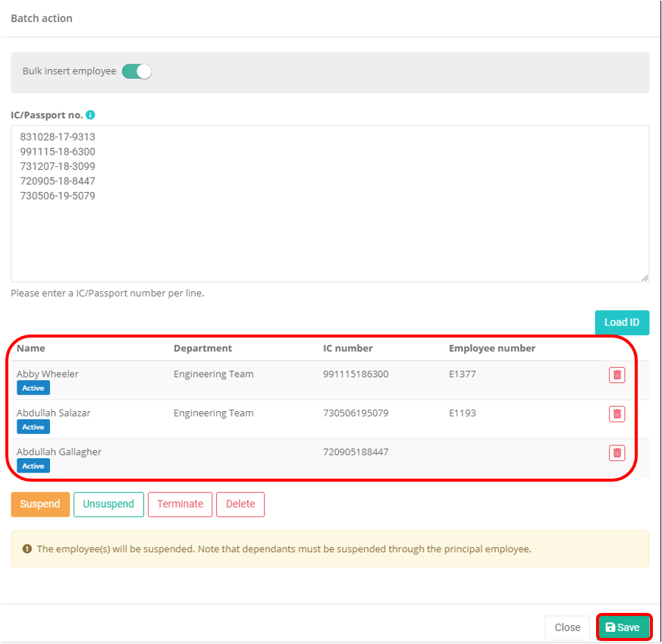Screen dimensions: 662x644
Task: Click the IC number column header
Action: coord(347,348)
